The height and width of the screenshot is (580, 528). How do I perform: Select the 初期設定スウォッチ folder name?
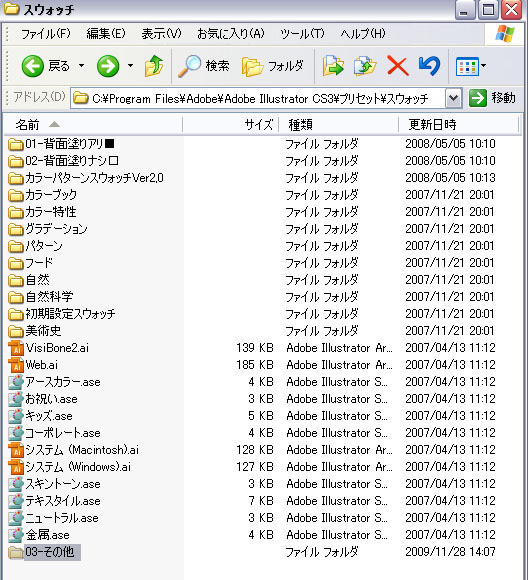coord(70,314)
